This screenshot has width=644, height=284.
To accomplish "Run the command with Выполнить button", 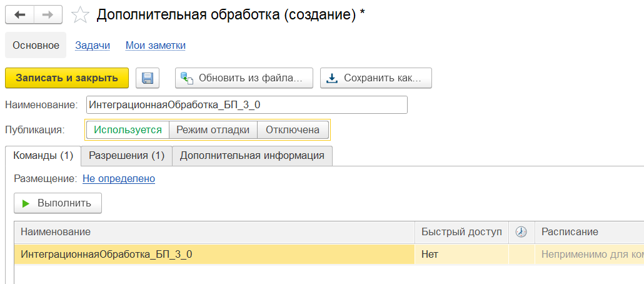I will (58, 203).
